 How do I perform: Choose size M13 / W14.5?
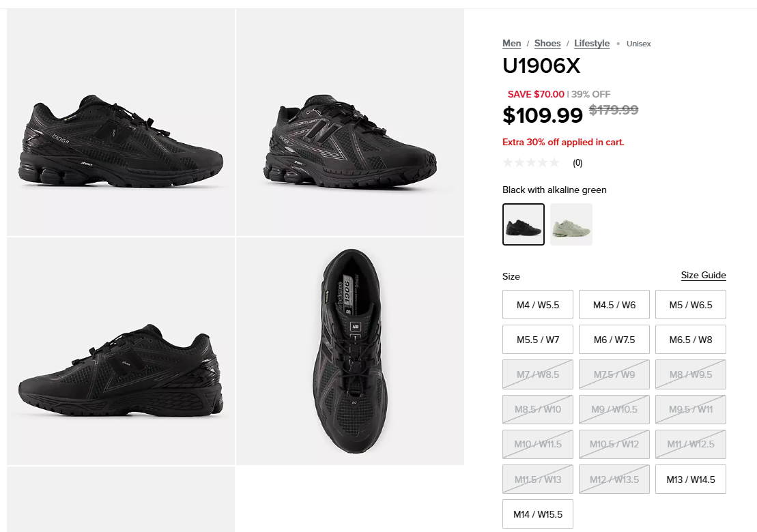point(691,479)
